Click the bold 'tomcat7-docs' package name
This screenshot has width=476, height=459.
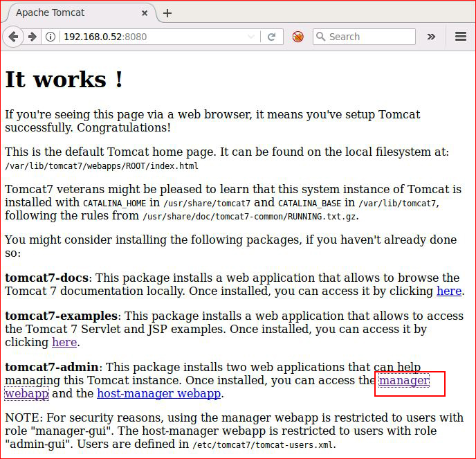(x=47, y=278)
